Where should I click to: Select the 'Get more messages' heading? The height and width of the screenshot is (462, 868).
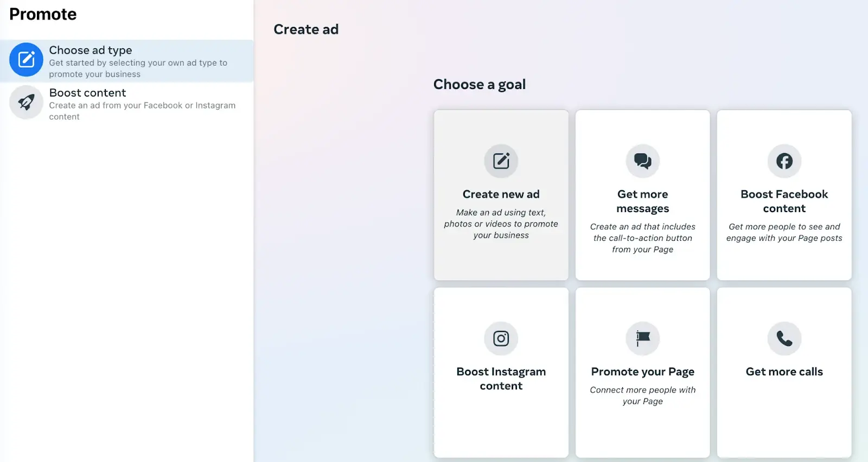coord(642,201)
